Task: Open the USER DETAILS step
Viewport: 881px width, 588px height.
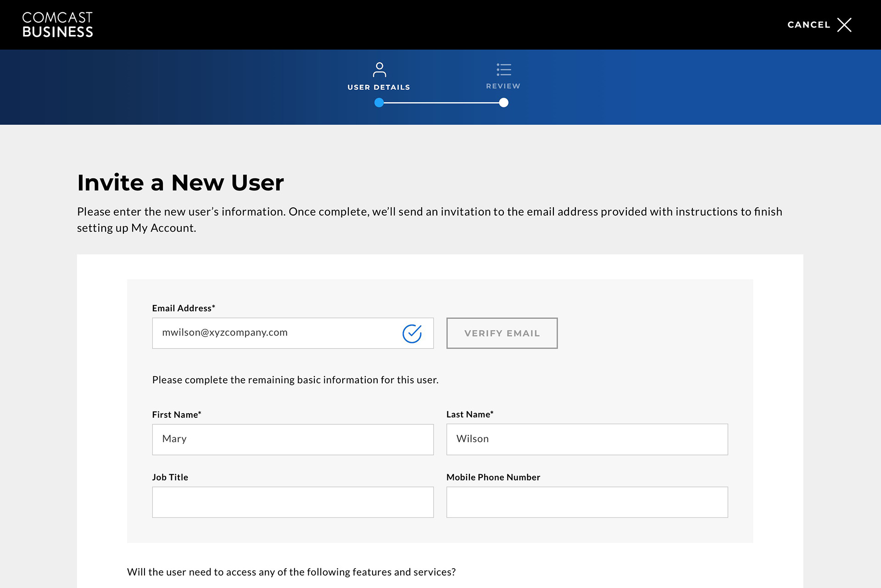Action: pos(379,87)
